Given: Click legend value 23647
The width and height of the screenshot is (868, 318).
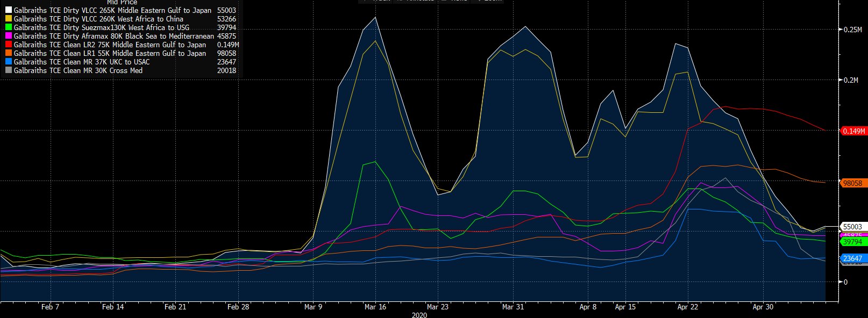Looking at the screenshot, I should [x=226, y=62].
